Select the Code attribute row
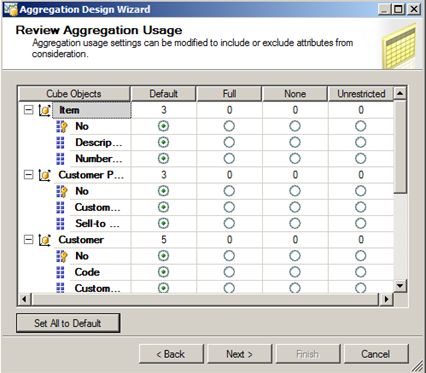This screenshot has width=426, height=373. [87, 272]
